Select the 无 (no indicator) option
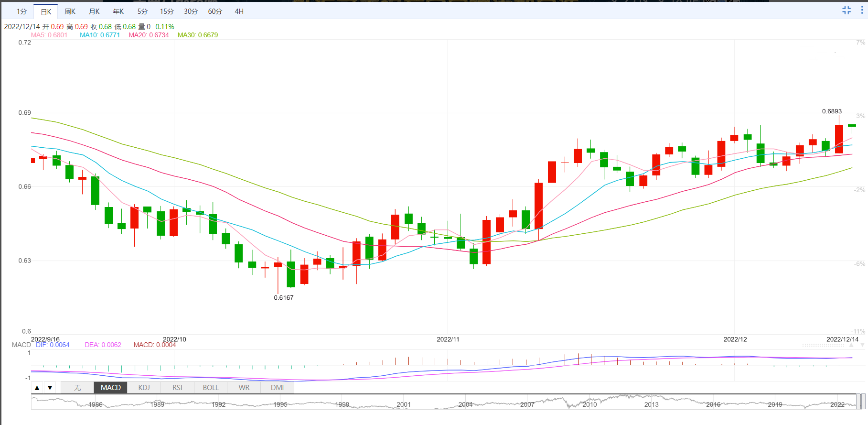 coord(77,388)
